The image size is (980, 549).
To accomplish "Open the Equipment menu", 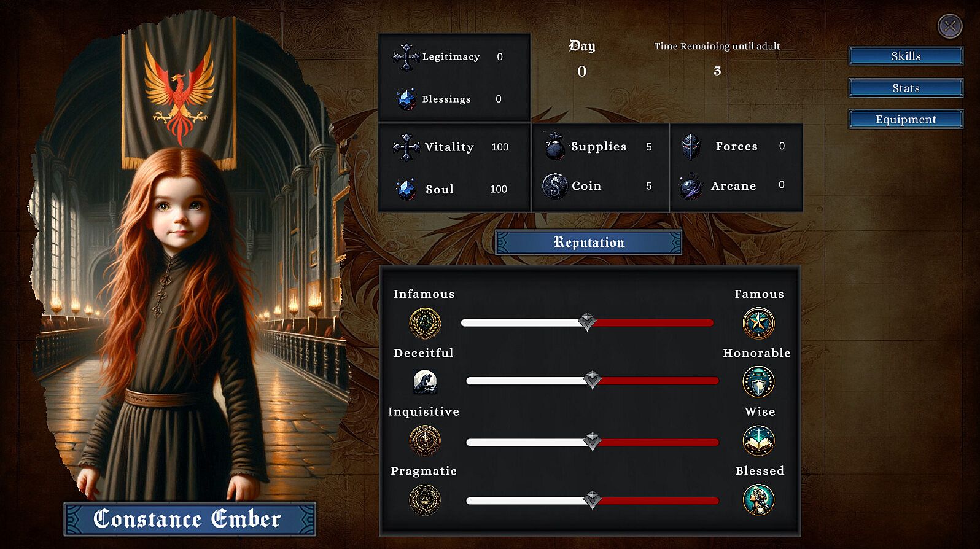I will point(906,119).
